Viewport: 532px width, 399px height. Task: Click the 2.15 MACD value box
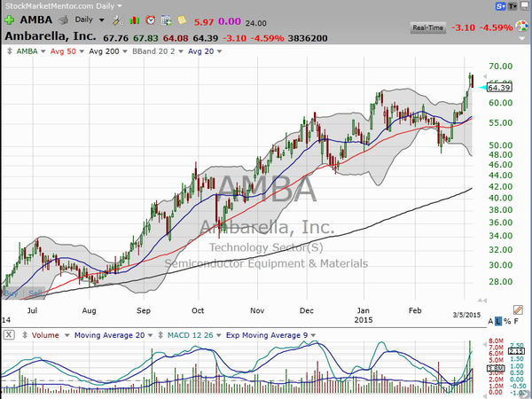coord(516,351)
